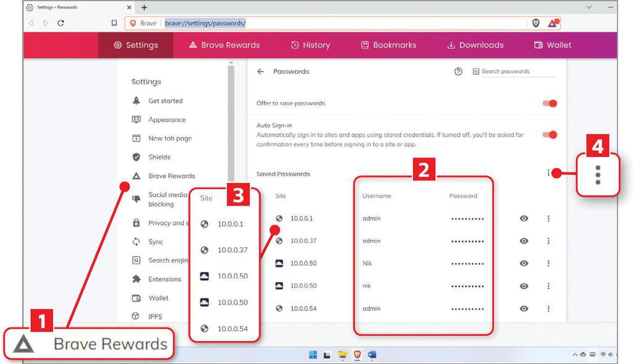Show the password for 10.0.0.54
The image size is (633, 364).
524,308
